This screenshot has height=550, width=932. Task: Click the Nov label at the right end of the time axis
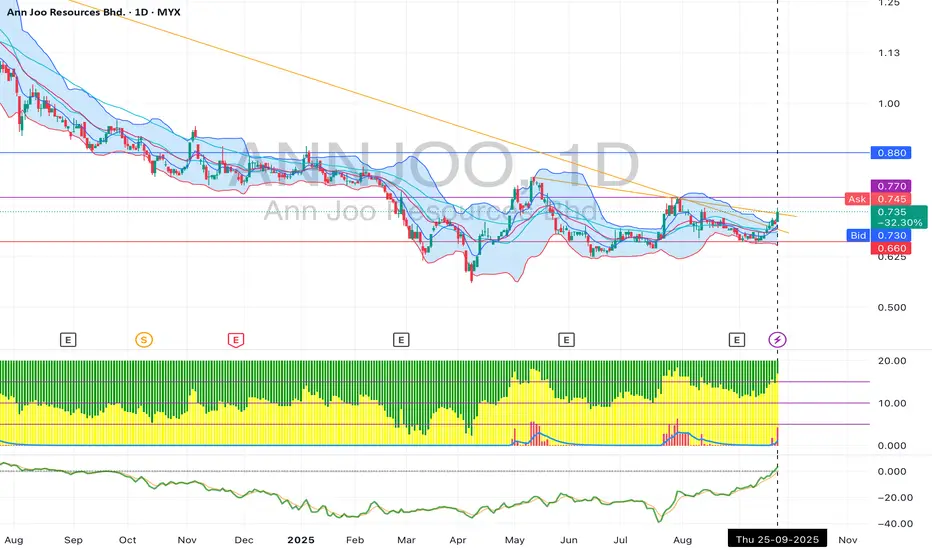pos(848,540)
